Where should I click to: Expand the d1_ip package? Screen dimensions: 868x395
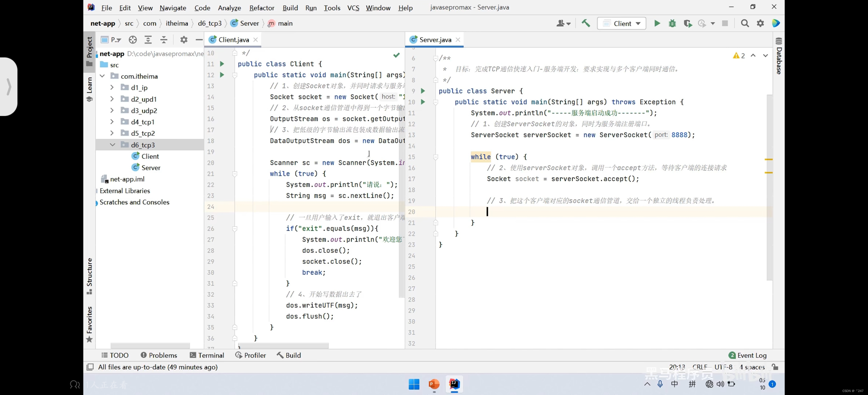pyautogui.click(x=112, y=87)
